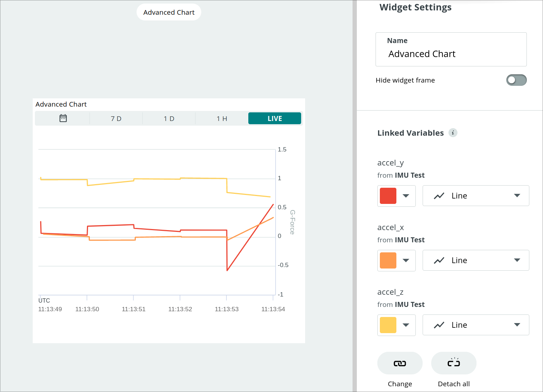This screenshot has height=392, width=543.
Task: Click the line chart icon in accel_z style selector
Action: click(439, 325)
